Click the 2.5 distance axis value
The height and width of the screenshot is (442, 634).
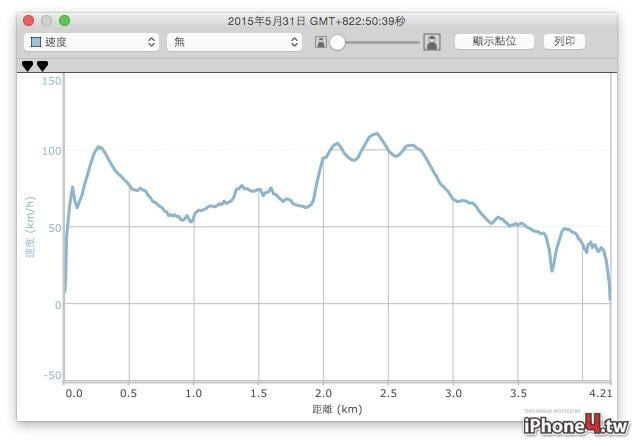click(388, 393)
